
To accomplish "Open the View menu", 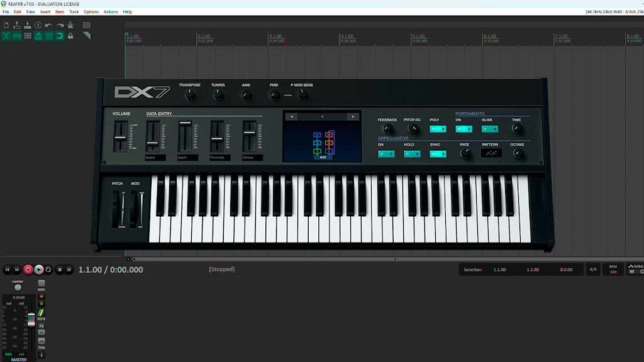I will point(30,12).
